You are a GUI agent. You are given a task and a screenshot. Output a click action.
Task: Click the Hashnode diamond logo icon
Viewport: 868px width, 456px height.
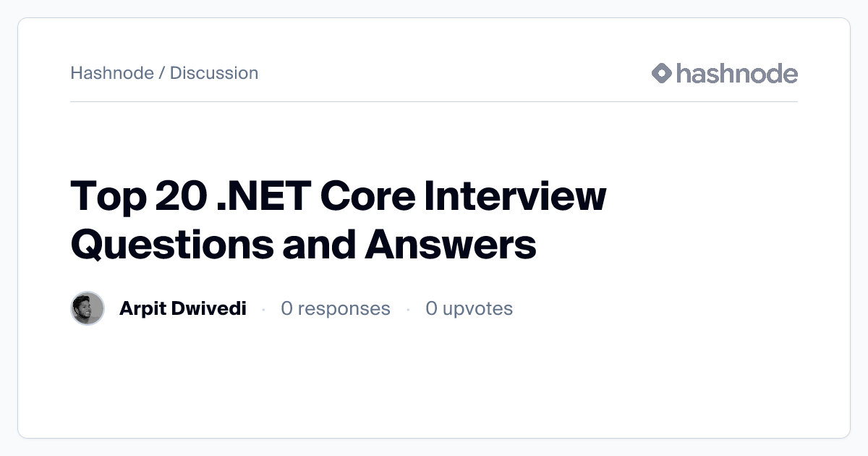click(x=662, y=73)
